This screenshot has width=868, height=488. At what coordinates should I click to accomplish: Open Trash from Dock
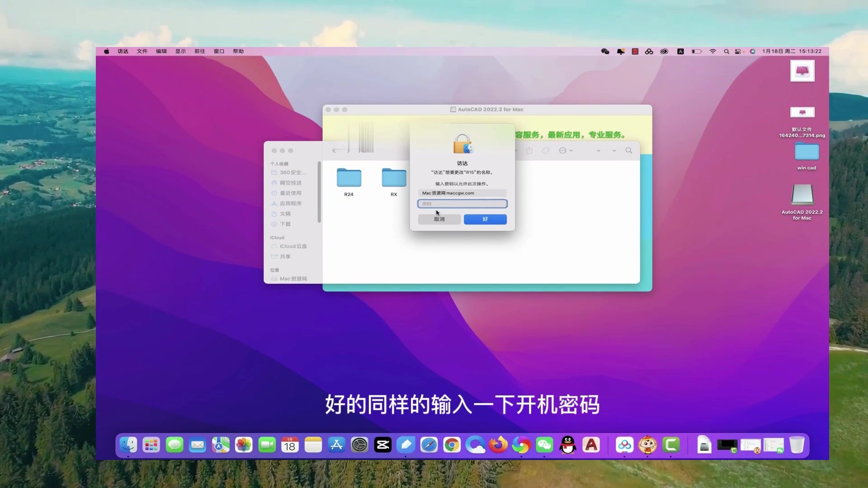pos(797,445)
